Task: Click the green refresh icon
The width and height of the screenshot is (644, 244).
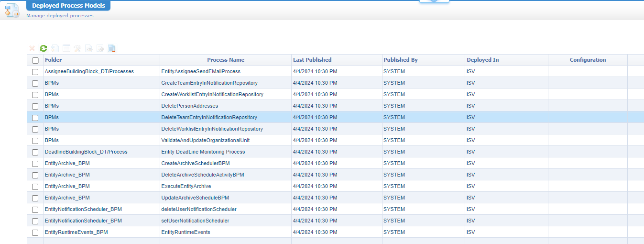Action: click(x=44, y=48)
